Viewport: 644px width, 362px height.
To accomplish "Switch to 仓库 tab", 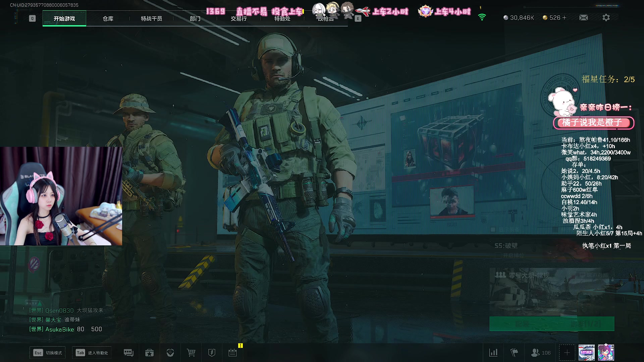I will point(108,18).
